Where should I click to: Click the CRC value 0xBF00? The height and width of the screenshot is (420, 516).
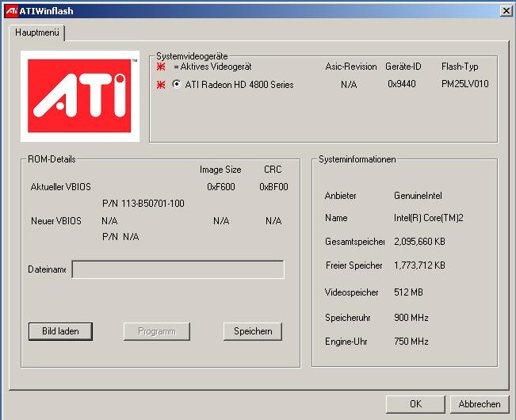[273, 187]
